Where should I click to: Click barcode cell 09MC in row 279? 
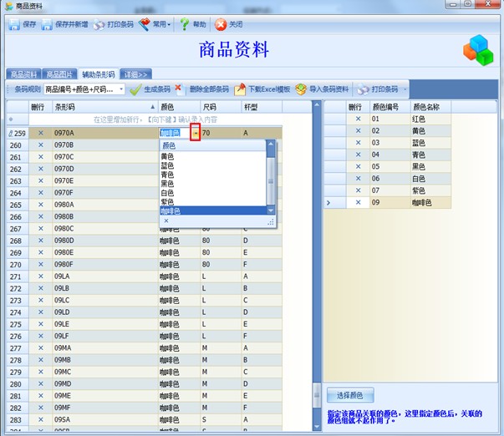coord(105,372)
